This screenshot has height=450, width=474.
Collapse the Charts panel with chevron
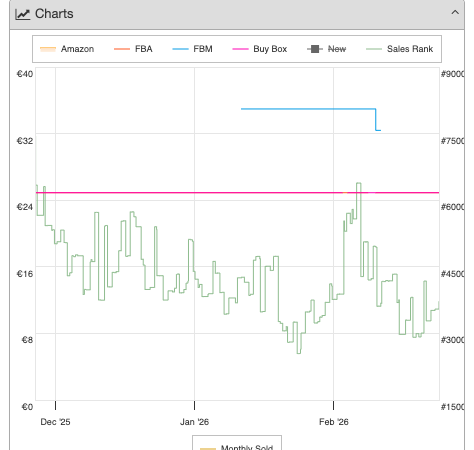(x=455, y=13)
